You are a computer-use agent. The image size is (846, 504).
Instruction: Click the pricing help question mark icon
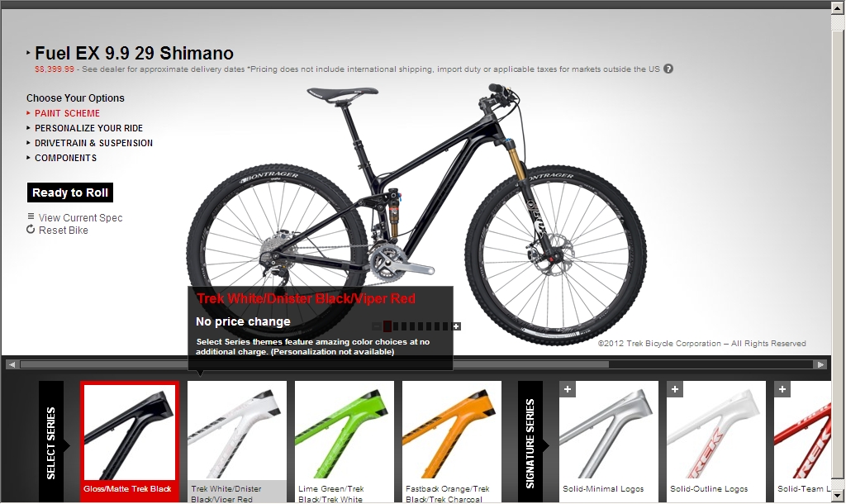point(668,69)
